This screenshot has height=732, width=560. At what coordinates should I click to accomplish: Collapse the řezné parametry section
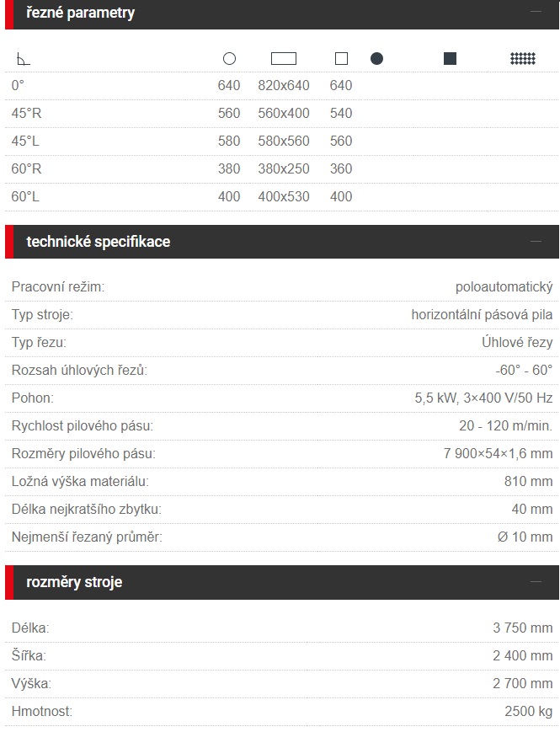click(x=536, y=11)
